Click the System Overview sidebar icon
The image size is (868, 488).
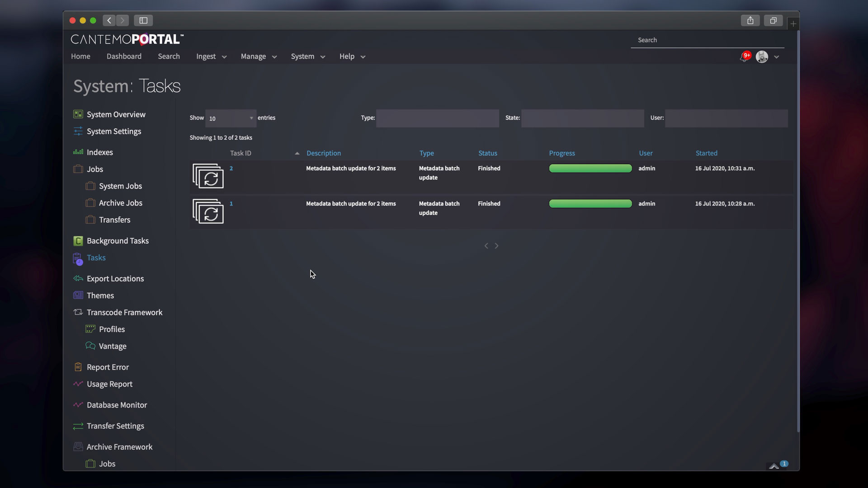pyautogui.click(x=78, y=114)
